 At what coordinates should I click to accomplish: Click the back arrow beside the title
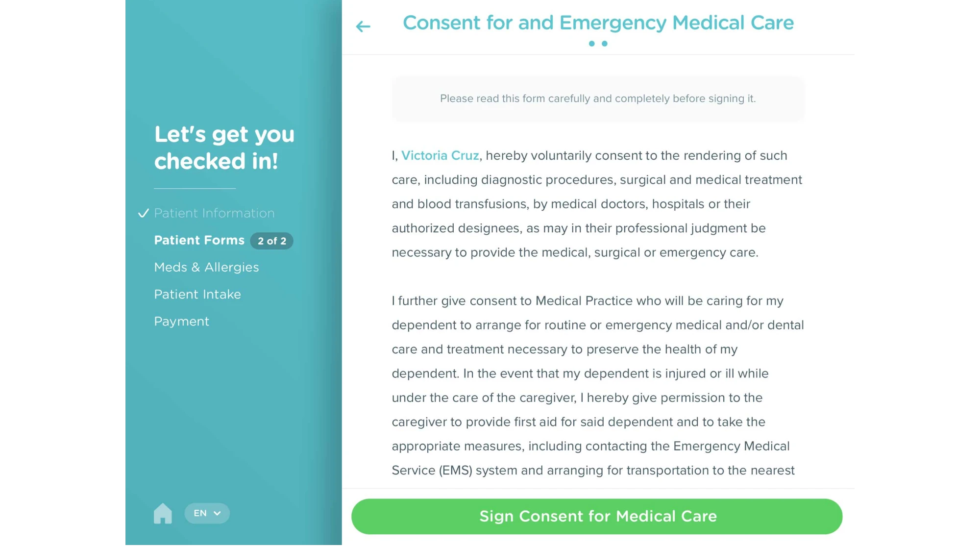click(363, 26)
